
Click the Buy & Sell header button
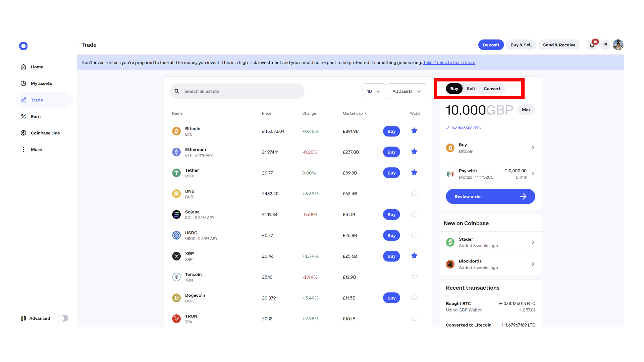tap(521, 45)
